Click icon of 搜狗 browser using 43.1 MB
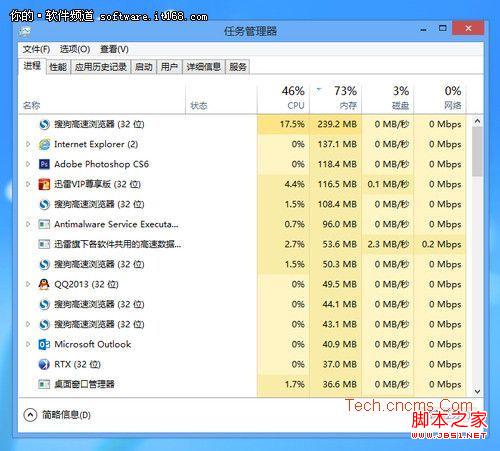The height and width of the screenshot is (451, 500). coord(44,324)
